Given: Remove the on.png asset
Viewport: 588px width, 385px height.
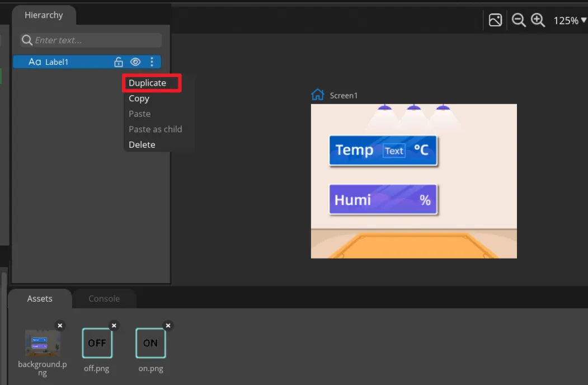Looking at the screenshot, I should point(168,326).
